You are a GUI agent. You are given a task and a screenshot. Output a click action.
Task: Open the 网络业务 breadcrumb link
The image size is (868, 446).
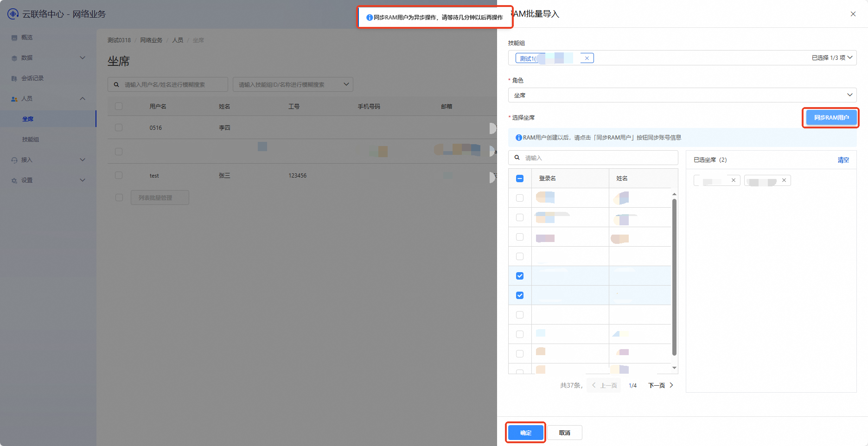point(152,40)
